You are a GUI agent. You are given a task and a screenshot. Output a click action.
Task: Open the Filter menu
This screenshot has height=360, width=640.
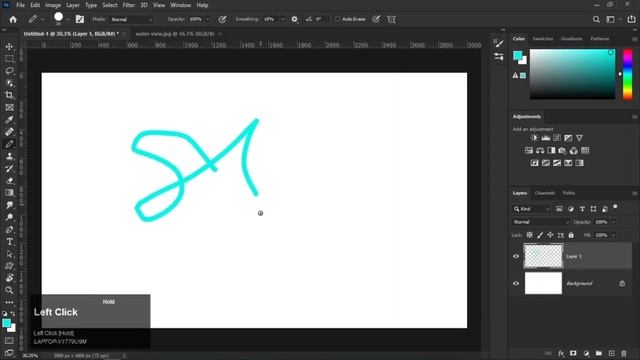point(129,5)
